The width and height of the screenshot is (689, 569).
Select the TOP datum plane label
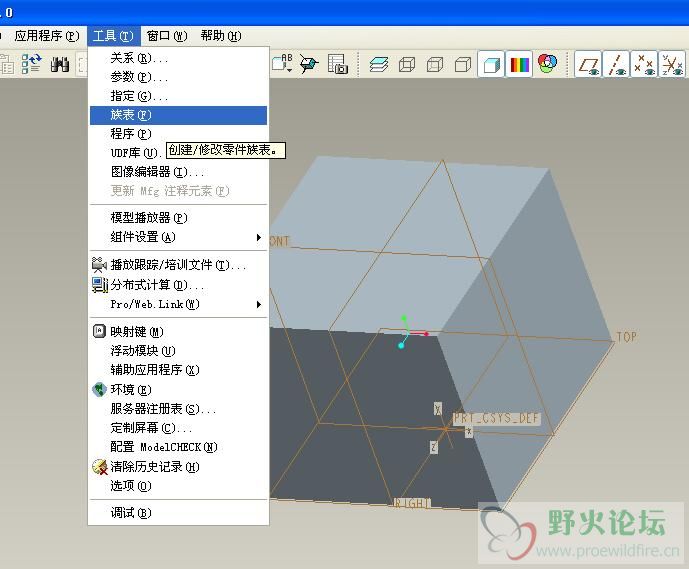626,337
